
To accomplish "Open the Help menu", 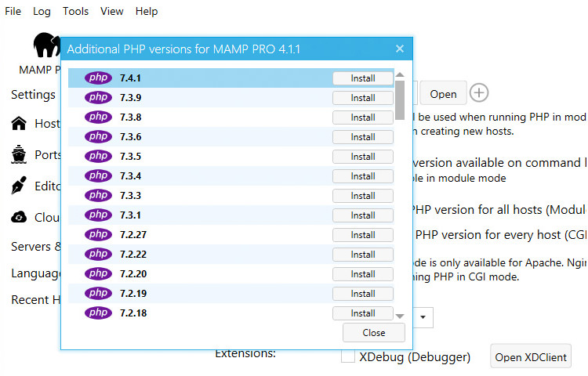I will (x=147, y=12).
